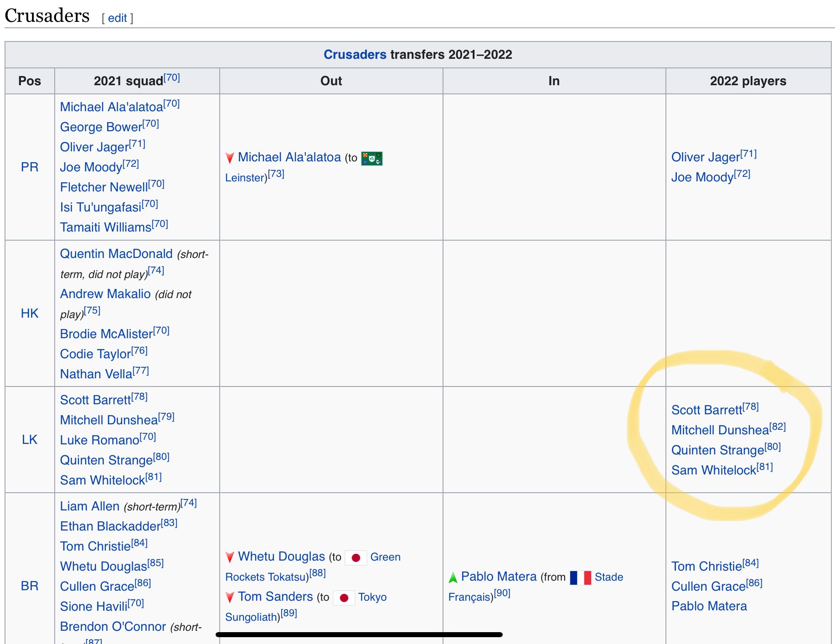Click red arrow before Michael Ala'alatoa in Out column
Screen dimensions: 835x644
tap(230, 158)
